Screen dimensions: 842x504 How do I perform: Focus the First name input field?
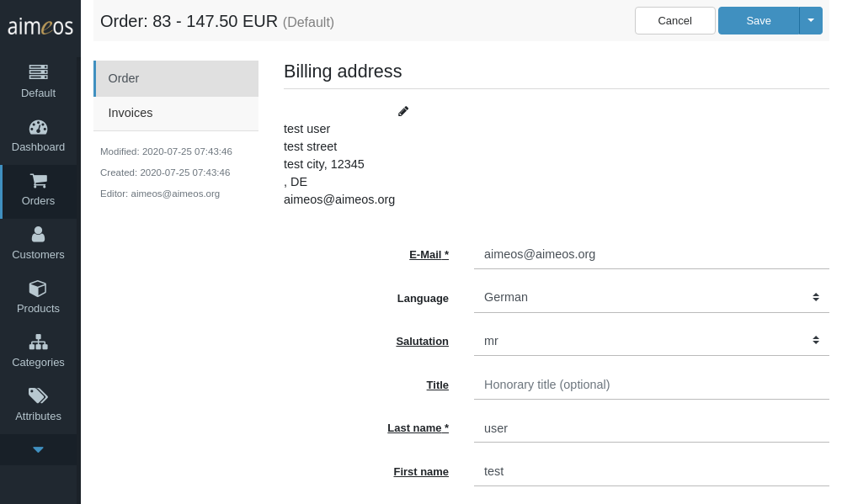pos(652,471)
